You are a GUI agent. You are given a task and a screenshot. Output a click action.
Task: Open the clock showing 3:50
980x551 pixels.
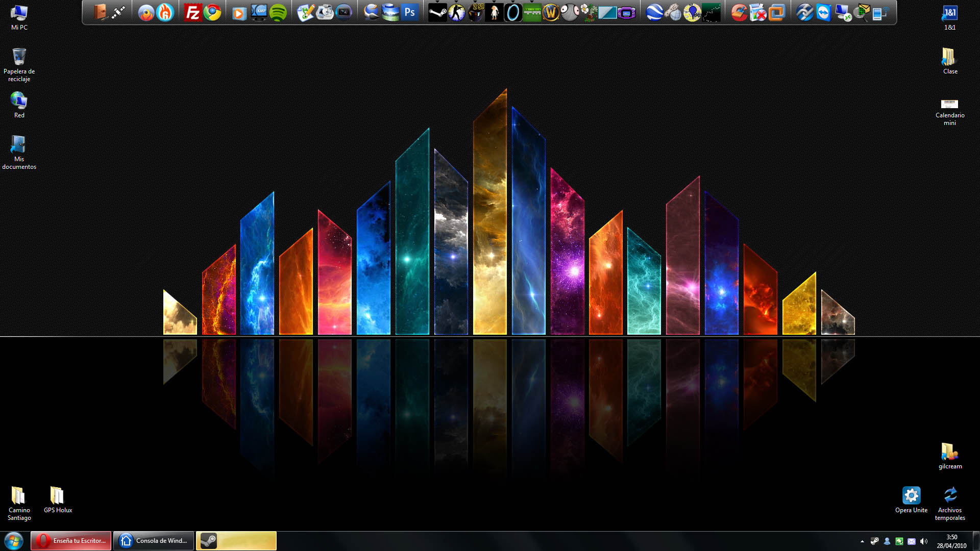tap(951, 541)
